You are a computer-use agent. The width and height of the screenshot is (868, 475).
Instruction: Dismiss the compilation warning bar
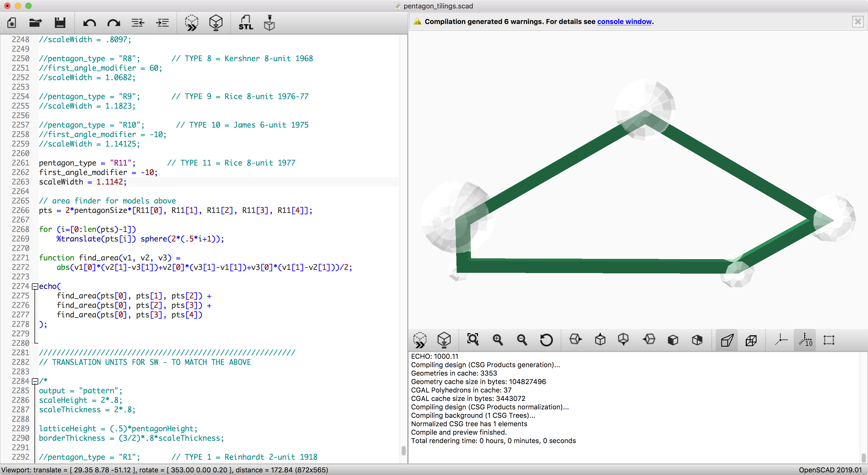pos(858,22)
